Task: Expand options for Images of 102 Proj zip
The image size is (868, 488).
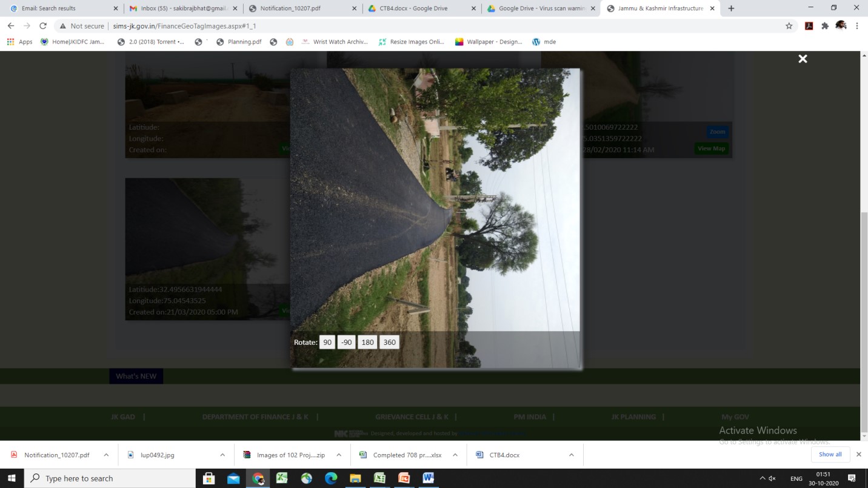Action: click(x=339, y=455)
